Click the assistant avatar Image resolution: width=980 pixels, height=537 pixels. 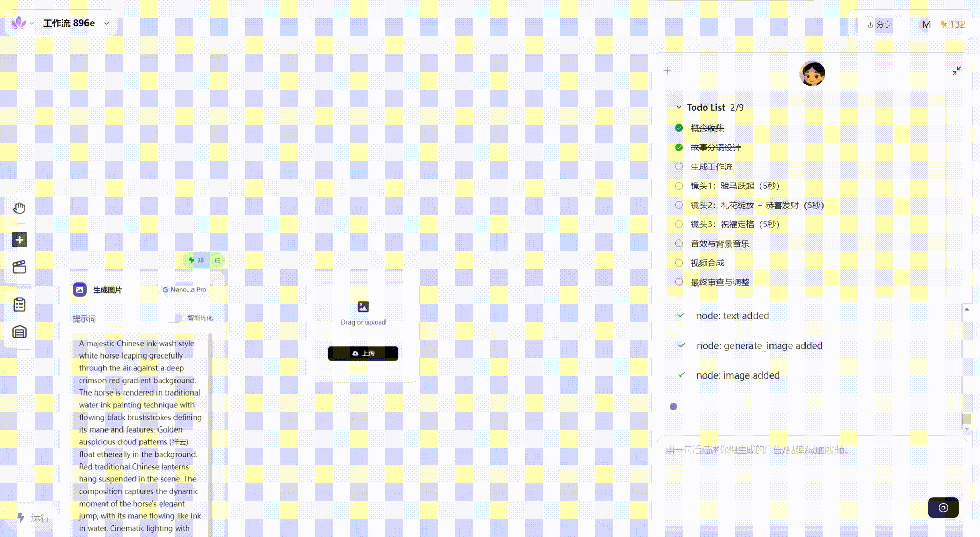point(812,74)
